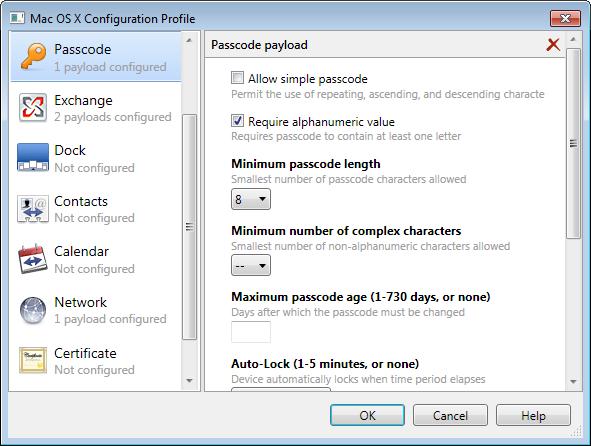Click the Cancel button
Image resolution: width=591 pixels, height=446 pixels.
coord(450,415)
